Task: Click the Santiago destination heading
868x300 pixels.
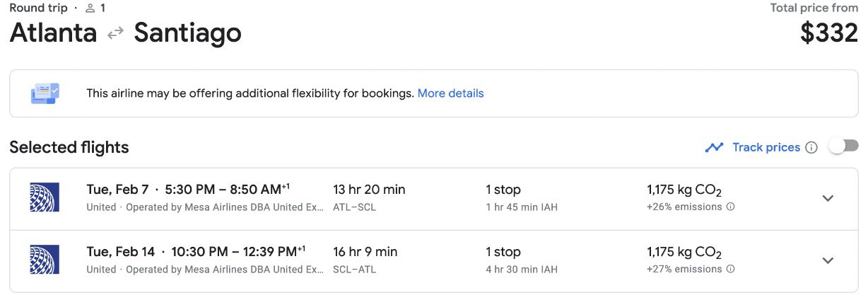Action: (x=187, y=33)
